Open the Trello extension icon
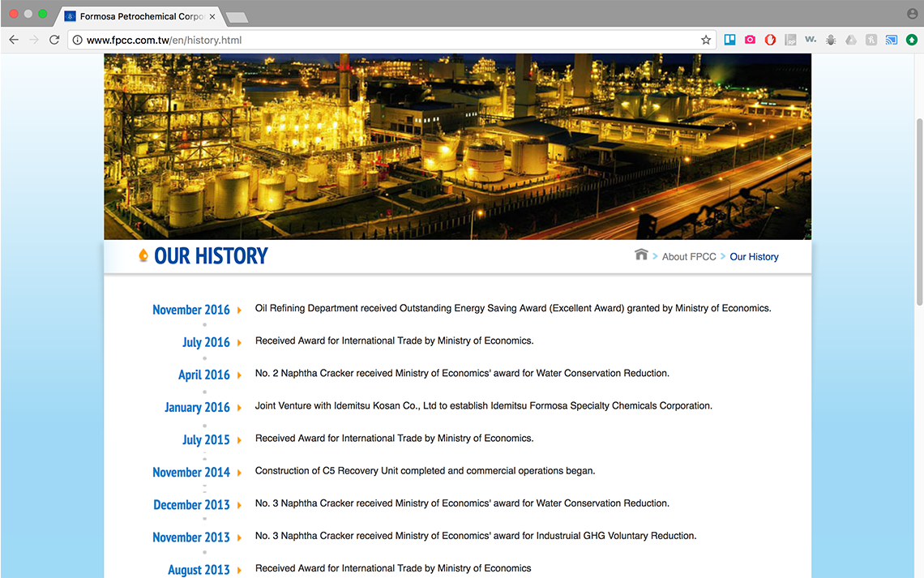This screenshot has height=578, width=924. (x=729, y=40)
